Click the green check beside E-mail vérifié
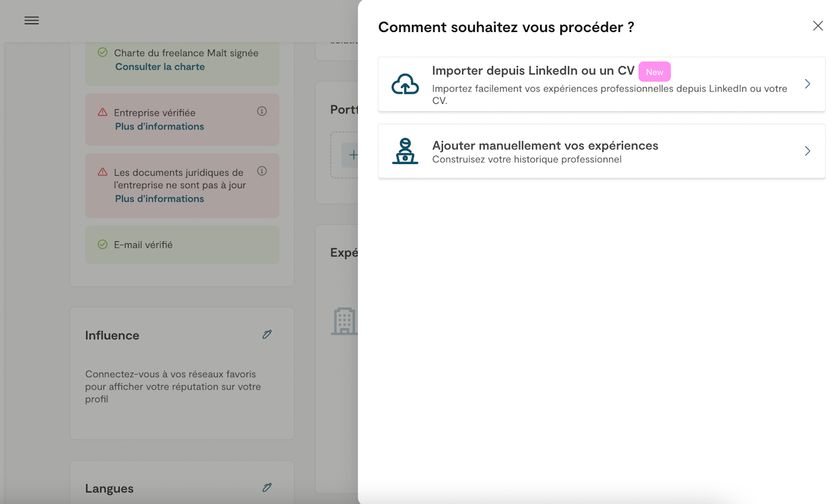Screen dimensions: 837x504 (x=103, y=244)
